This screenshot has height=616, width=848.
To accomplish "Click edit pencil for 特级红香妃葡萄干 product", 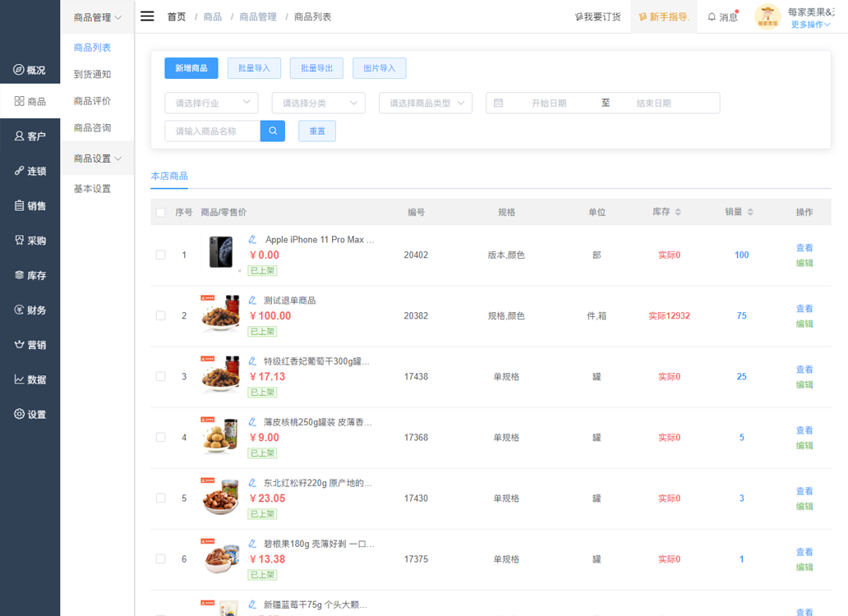I will pyautogui.click(x=252, y=361).
